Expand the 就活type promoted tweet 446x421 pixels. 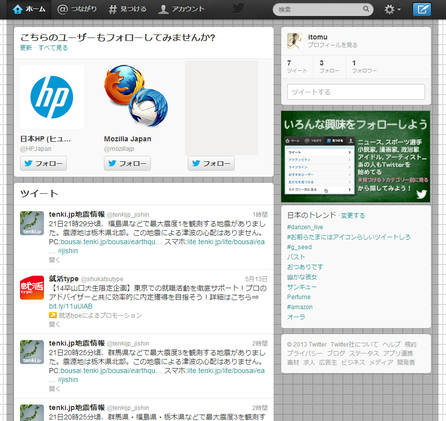point(54,324)
